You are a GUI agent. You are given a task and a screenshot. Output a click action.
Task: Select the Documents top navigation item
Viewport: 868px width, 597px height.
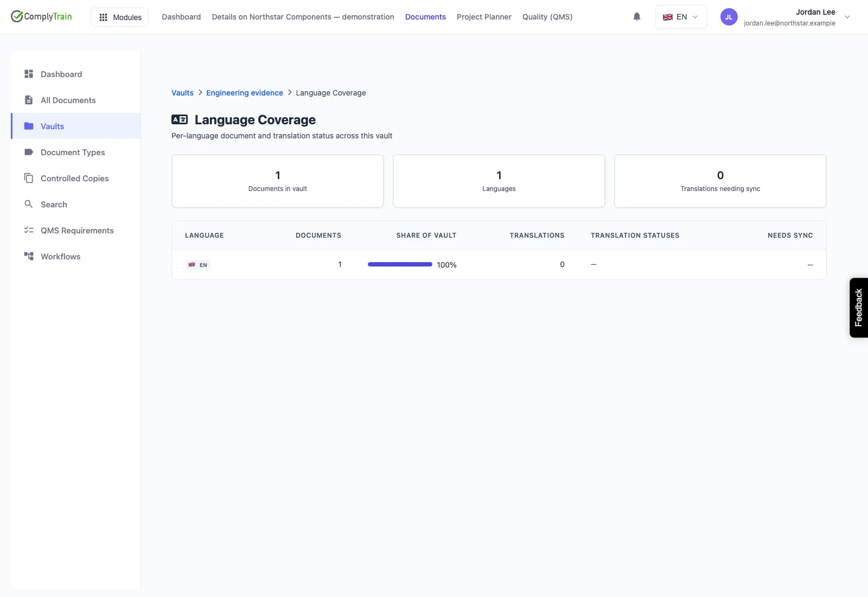point(425,17)
